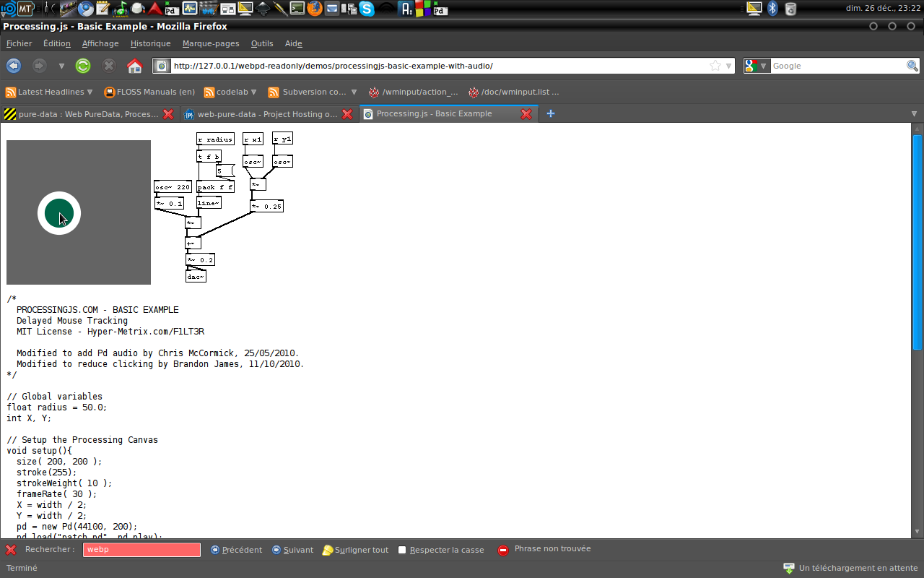The image size is (924, 578).
Task: Find next match with Suivant
Action: [292, 550]
